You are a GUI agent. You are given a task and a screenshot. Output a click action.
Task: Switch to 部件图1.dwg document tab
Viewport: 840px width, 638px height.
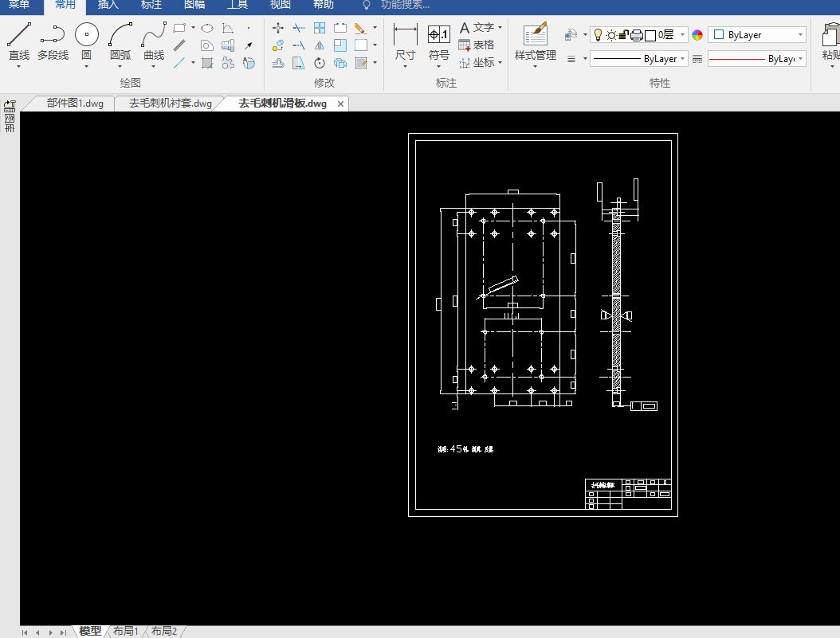tap(75, 104)
